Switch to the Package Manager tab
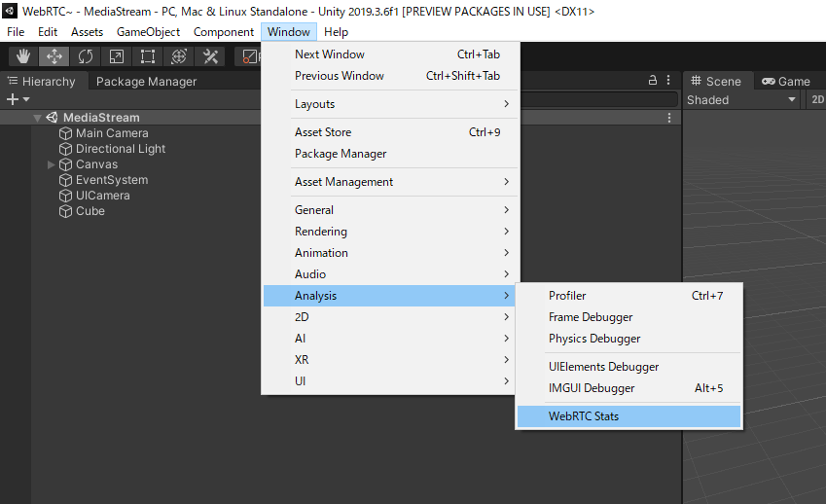826x504 pixels. point(146,82)
